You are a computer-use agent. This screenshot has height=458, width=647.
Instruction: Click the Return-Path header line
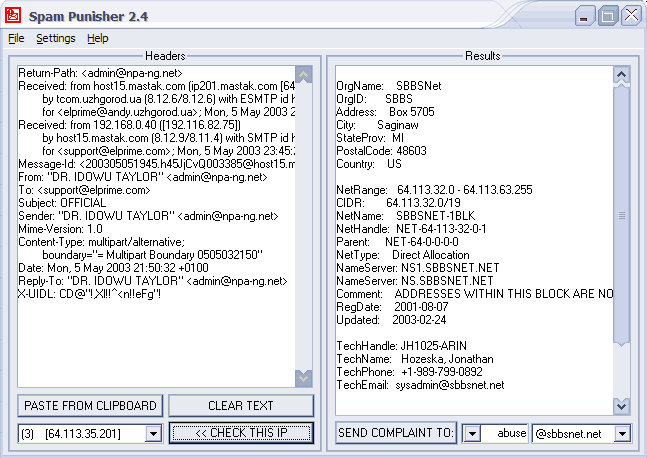click(100, 73)
